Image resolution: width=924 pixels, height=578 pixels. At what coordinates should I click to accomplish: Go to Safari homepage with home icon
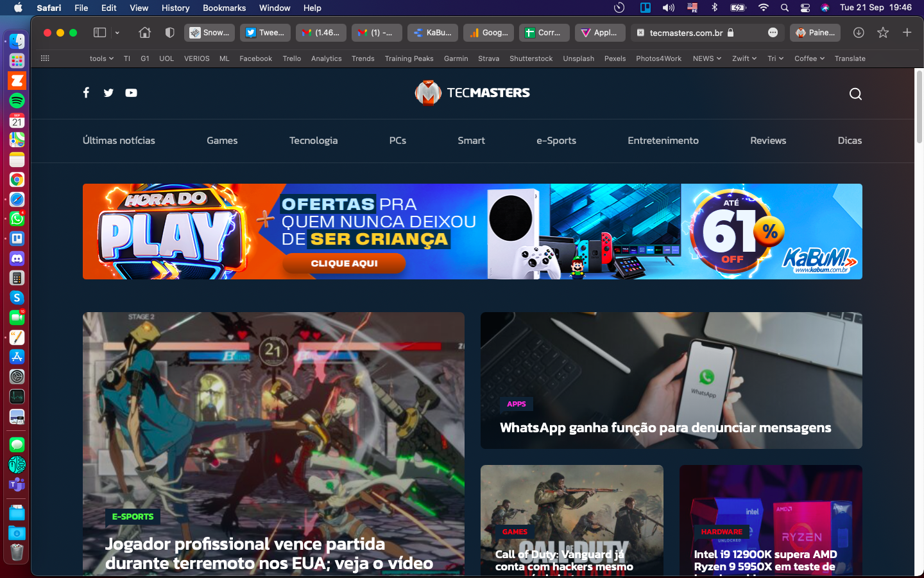point(144,32)
